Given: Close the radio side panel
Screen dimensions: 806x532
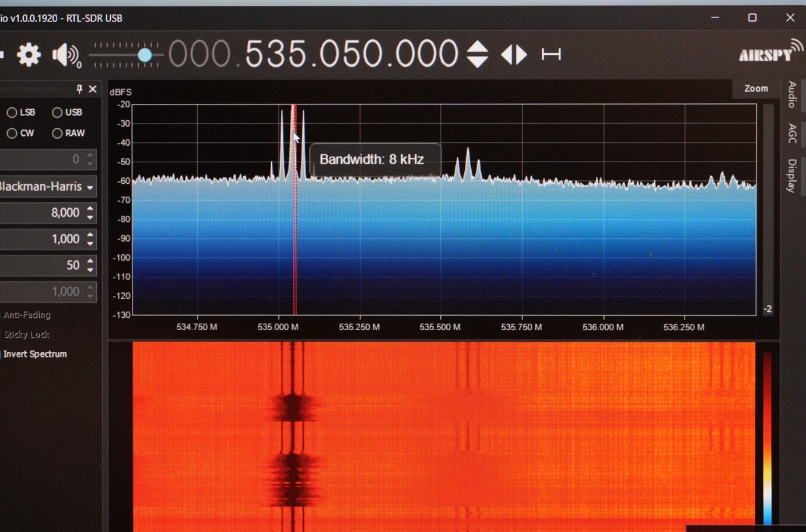Looking at the screenshot, I should click(93, 89).
